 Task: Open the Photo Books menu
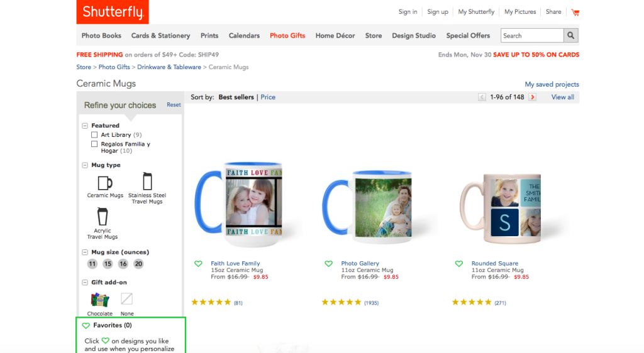(101, 36)
